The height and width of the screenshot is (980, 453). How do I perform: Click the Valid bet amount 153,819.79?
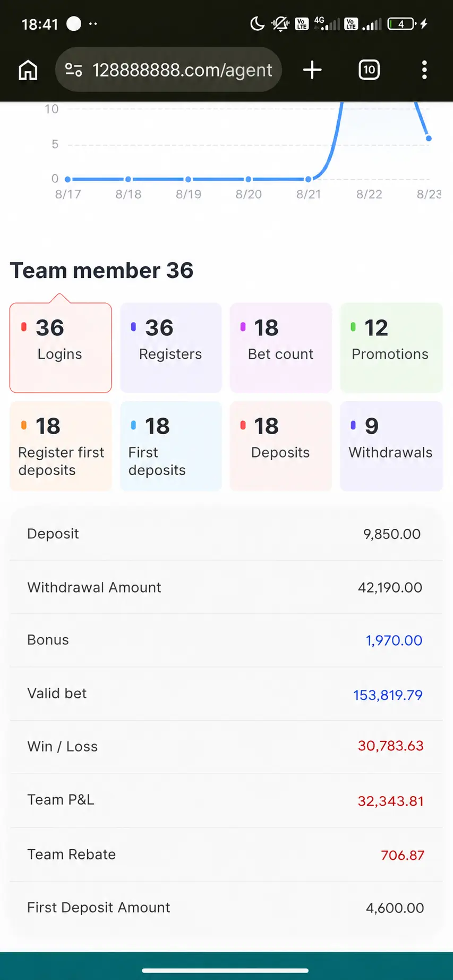point(388,695)
